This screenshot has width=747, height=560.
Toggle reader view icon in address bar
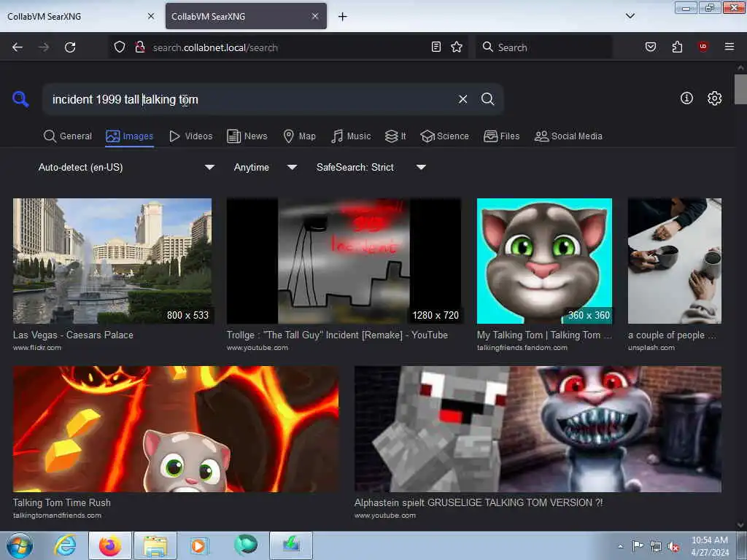pos(436,47)
